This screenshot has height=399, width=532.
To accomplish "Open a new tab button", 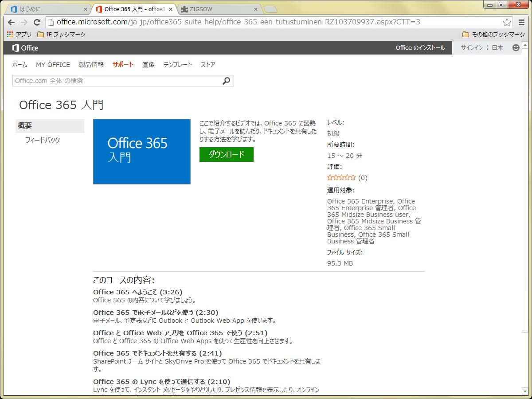I will click(x=270, y=9).
